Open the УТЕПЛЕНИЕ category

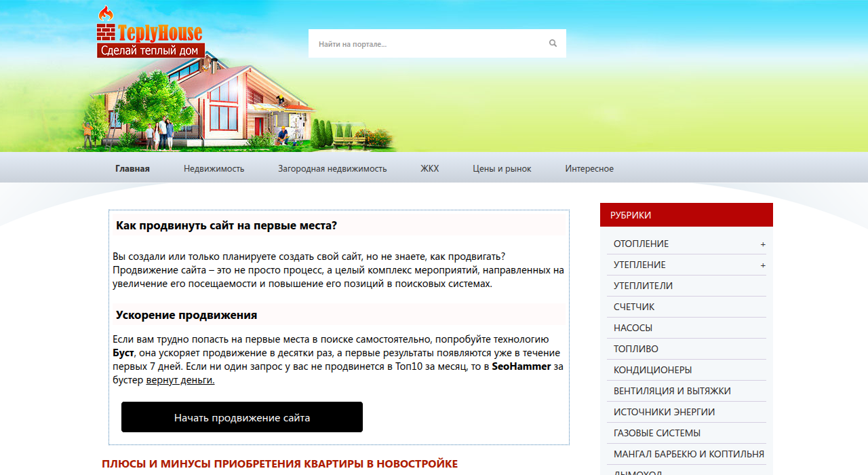pos(639,265)
